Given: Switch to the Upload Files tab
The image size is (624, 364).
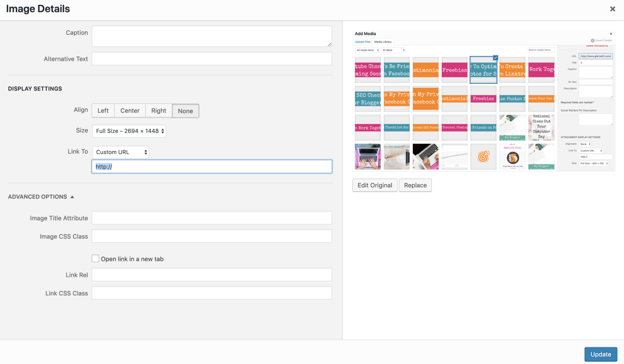Looking at the screenshot, I should click(x=362, y=41).
